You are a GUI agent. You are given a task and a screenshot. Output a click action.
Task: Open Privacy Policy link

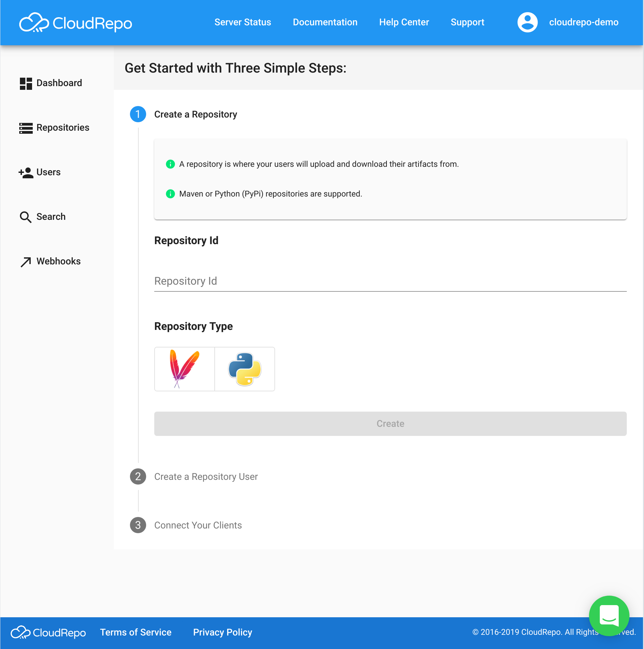point(222,632)
